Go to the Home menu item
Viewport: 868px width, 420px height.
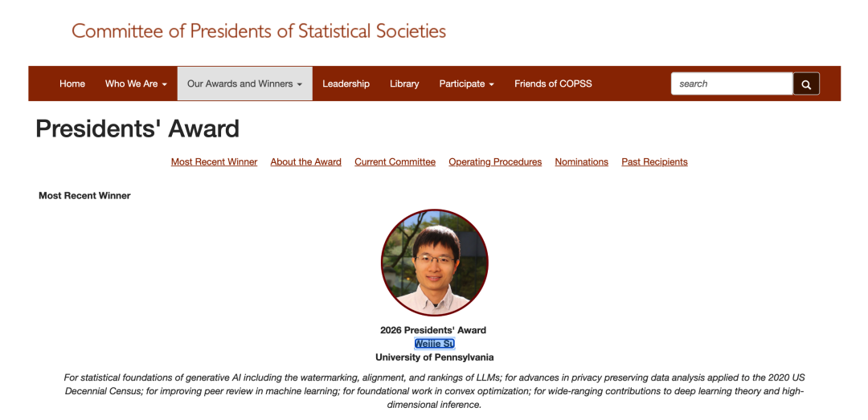coord(72,84)
